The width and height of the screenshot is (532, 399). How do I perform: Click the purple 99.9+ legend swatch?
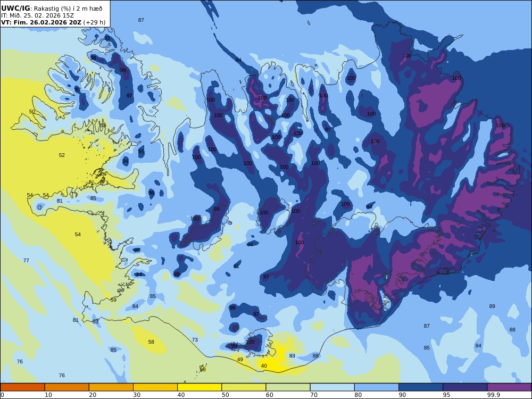(x=509, y=387)
